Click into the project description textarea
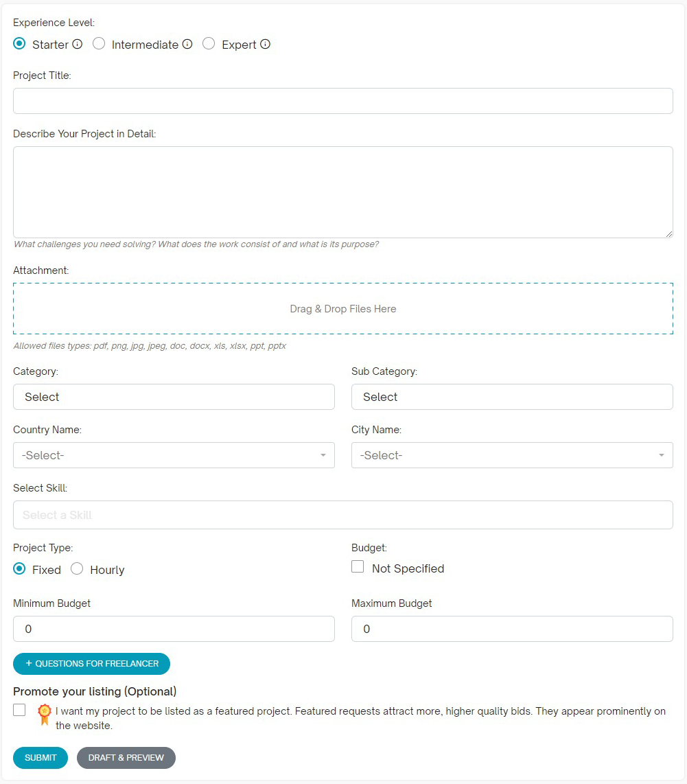Screen dimensions: 687x784 pos(343,192)
